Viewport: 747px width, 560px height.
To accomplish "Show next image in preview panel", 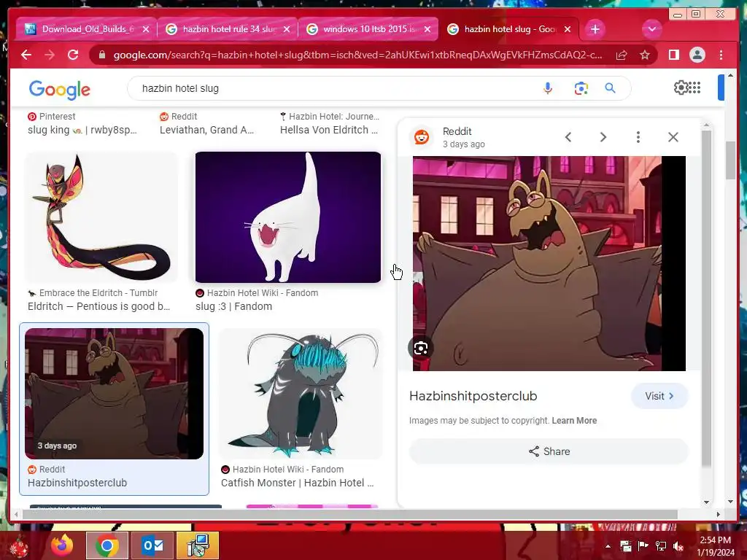I will click(x=603, y=137).
